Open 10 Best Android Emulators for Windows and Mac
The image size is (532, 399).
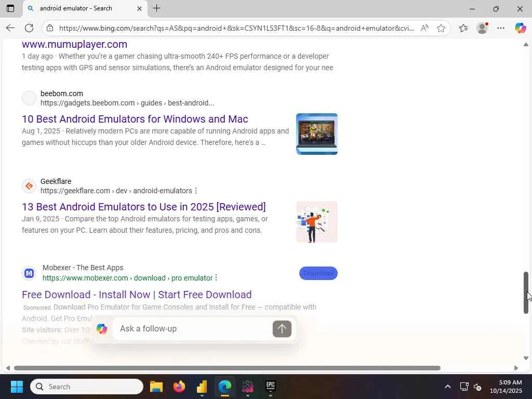click(135, 119)
